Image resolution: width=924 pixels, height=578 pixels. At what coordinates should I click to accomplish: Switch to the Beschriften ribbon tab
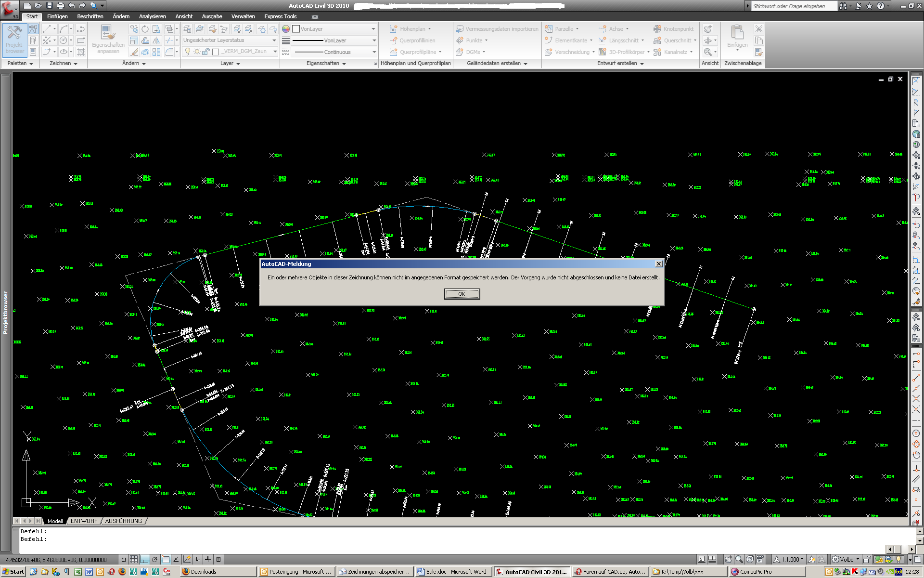click(x=90, y=16)
